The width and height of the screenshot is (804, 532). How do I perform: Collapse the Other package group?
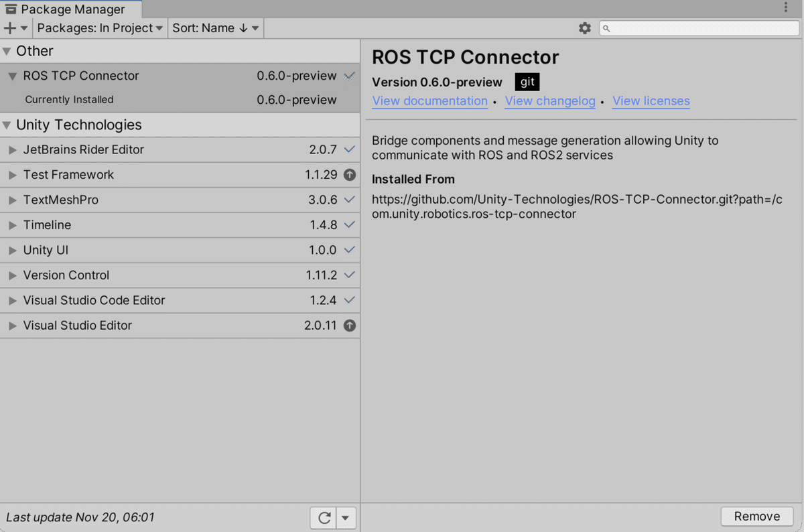pos(7,52)
